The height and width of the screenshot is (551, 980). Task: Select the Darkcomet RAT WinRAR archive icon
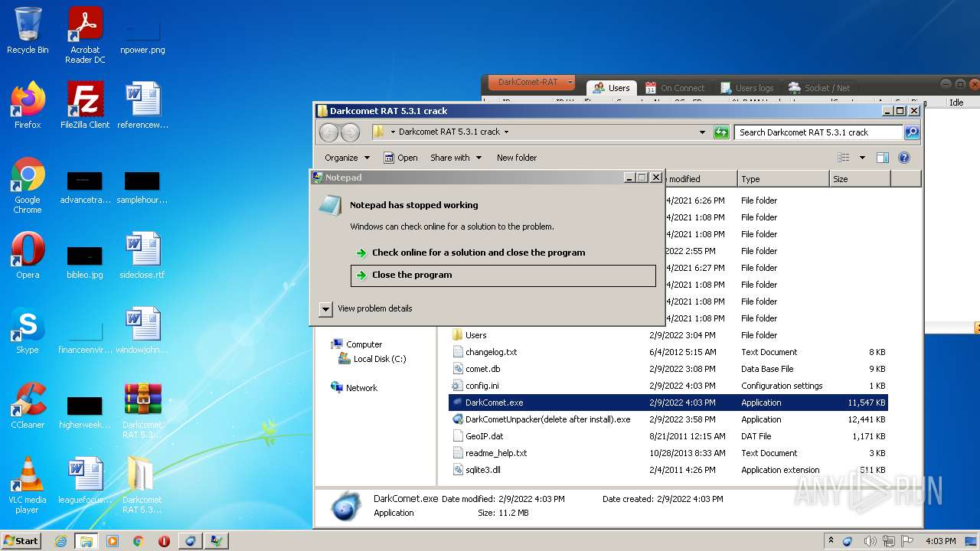point(142,411)
